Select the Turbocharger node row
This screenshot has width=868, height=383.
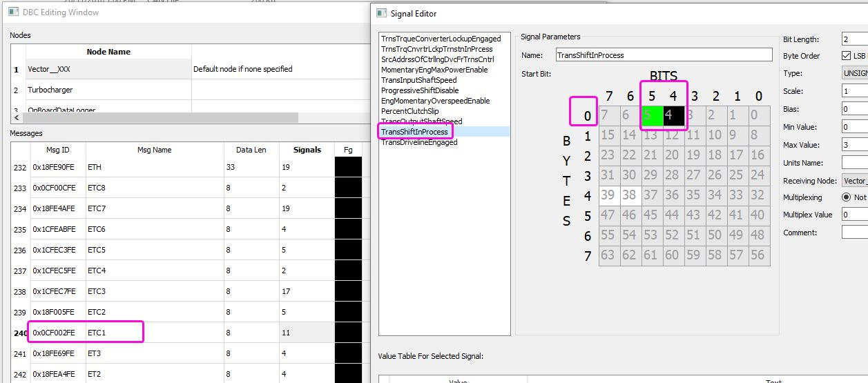coord(50,90)
